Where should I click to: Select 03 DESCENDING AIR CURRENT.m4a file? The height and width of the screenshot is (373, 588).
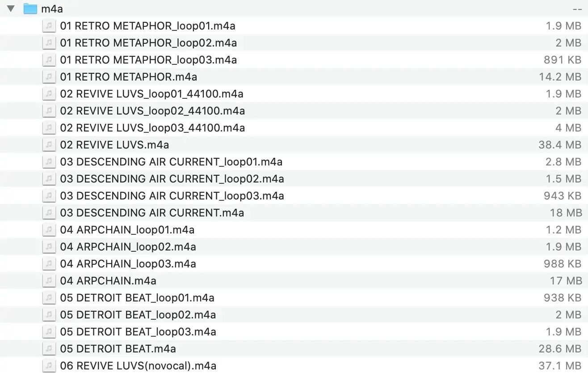click(x=152, y=213)
